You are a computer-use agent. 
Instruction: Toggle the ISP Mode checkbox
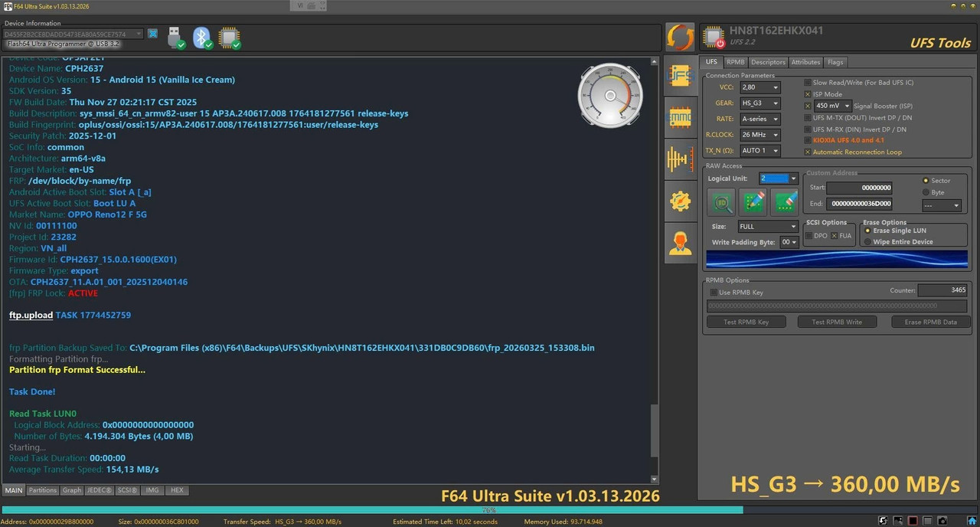coord(808,94)
